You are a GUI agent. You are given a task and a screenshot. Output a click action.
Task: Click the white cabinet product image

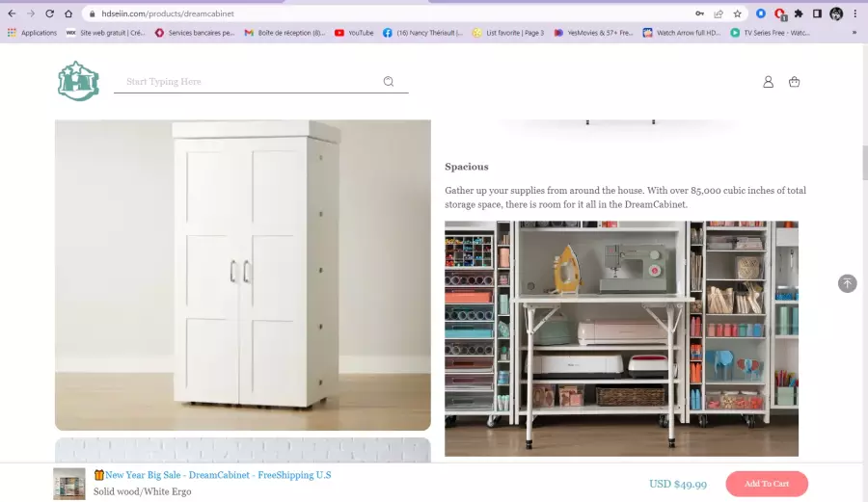tap(242, 275)
